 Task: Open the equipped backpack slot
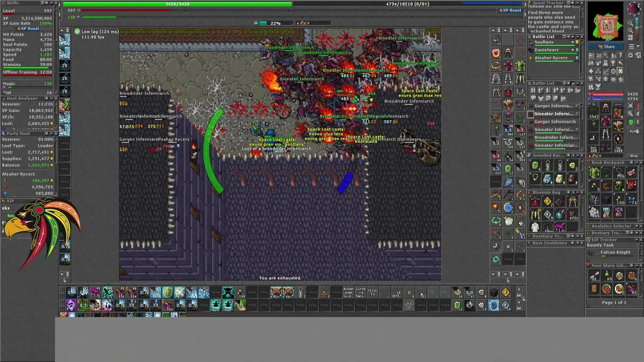(618, 113)
